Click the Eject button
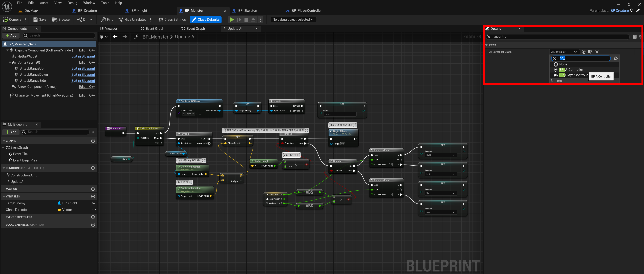 point(253,20)
